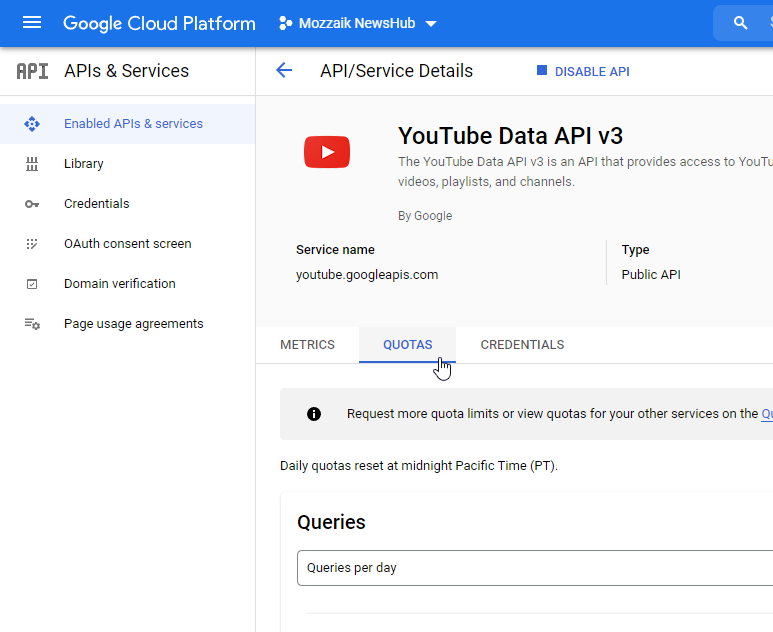Open Page usage agreements
The width and height of the screenshot is (773, 632).
pyautogui.click(x=128, y=323)
